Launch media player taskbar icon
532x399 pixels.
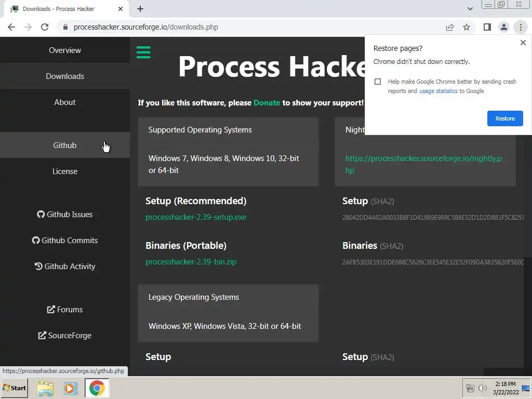(70, 388)
